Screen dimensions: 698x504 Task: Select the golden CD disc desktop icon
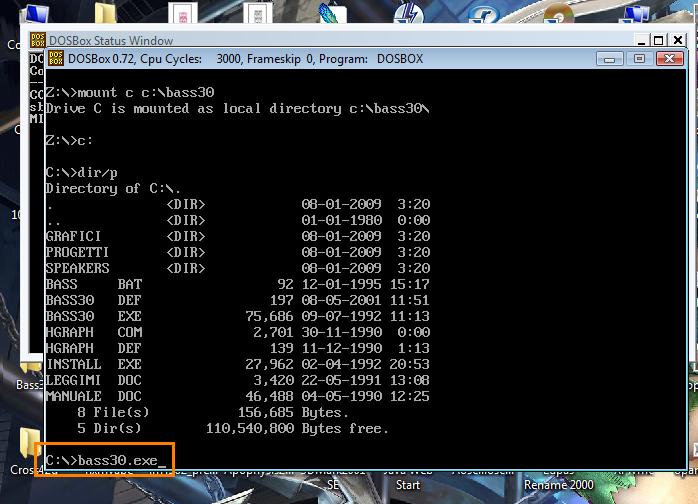559,13
